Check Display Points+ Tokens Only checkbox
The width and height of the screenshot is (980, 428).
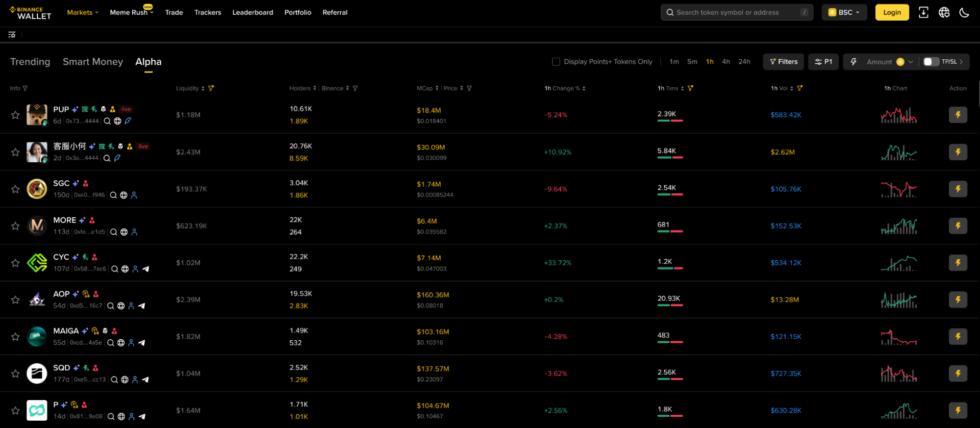point(556,62)
